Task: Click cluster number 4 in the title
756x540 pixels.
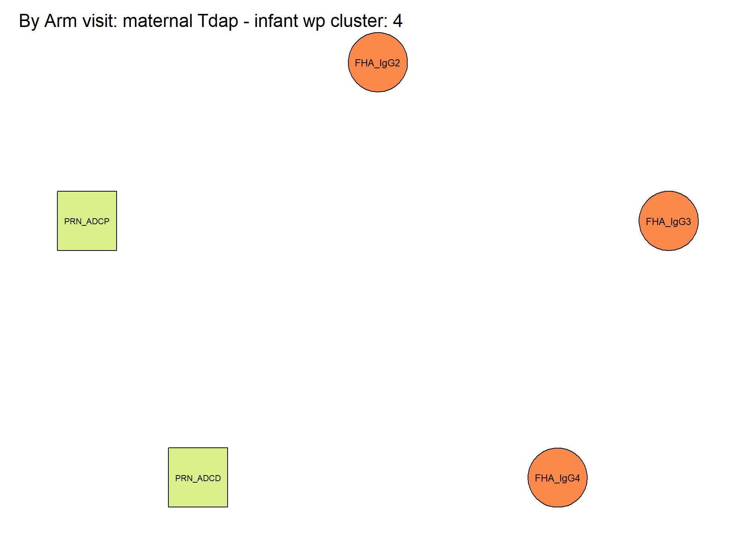Action: [x=398, y=21]
